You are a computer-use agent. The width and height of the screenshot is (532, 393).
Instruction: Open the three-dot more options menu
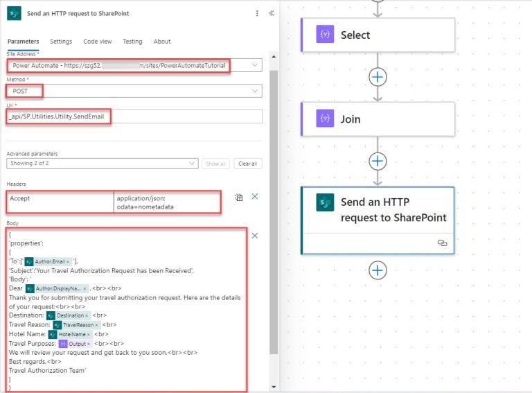point(257,13)
